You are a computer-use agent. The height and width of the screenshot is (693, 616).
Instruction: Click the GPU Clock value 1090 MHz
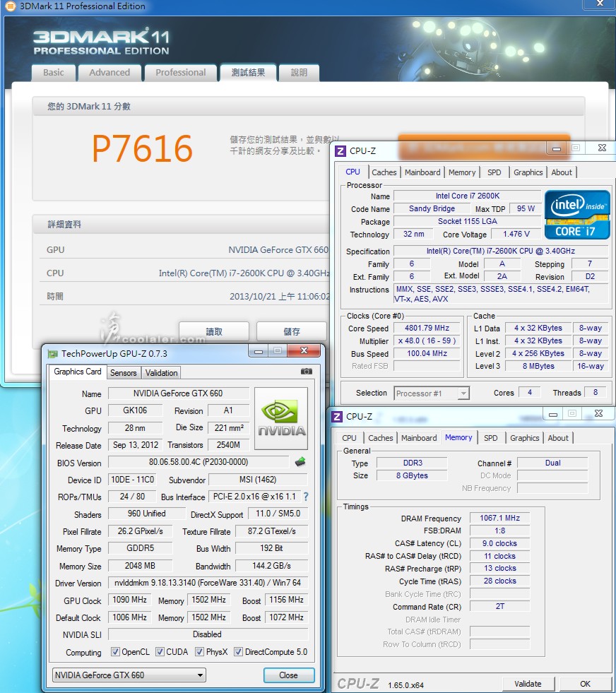tap(129, 600)
